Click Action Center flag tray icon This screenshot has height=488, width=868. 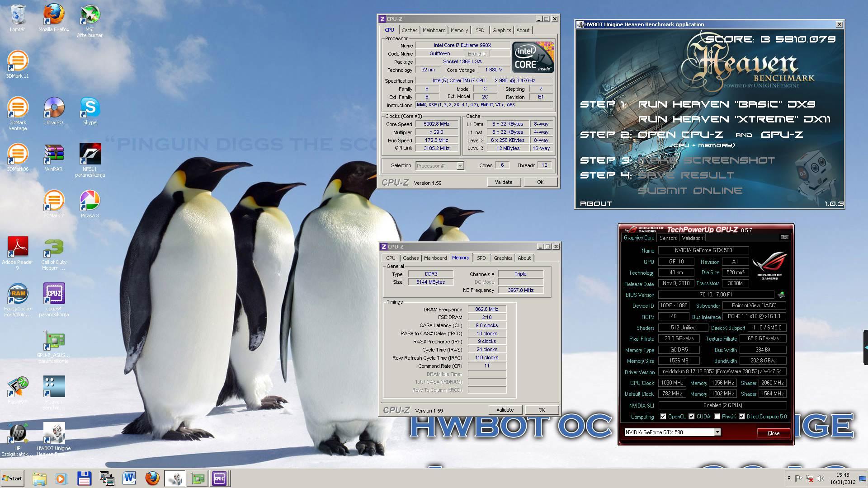tap(799, 479)
